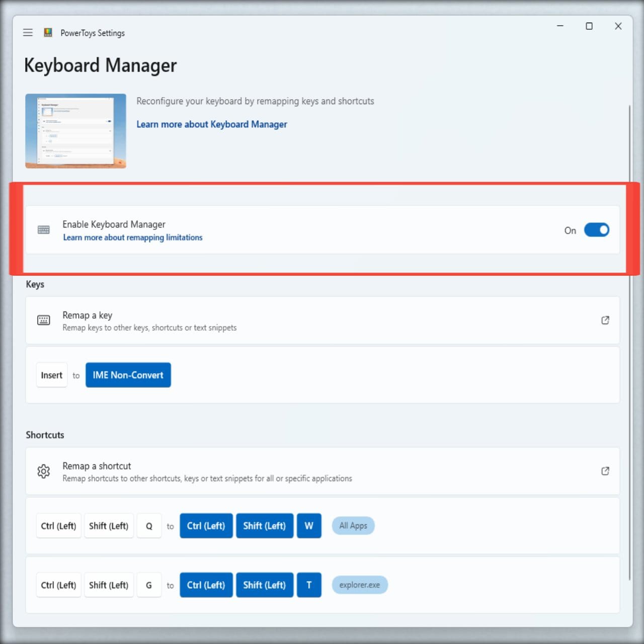Maximize the PowerToys Settings window
Image resolution: width=644 pixels, height=644 pixels.
[589, 26]
